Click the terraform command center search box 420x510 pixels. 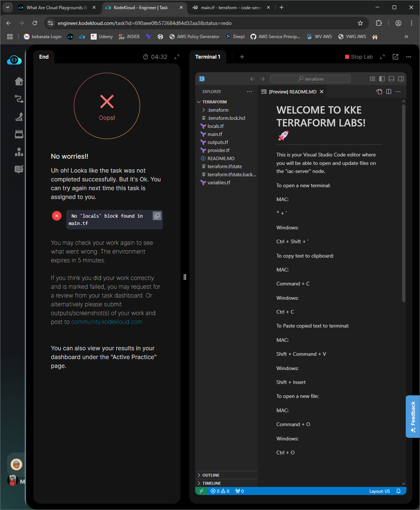pyautogui.click(x=310, y=79)
